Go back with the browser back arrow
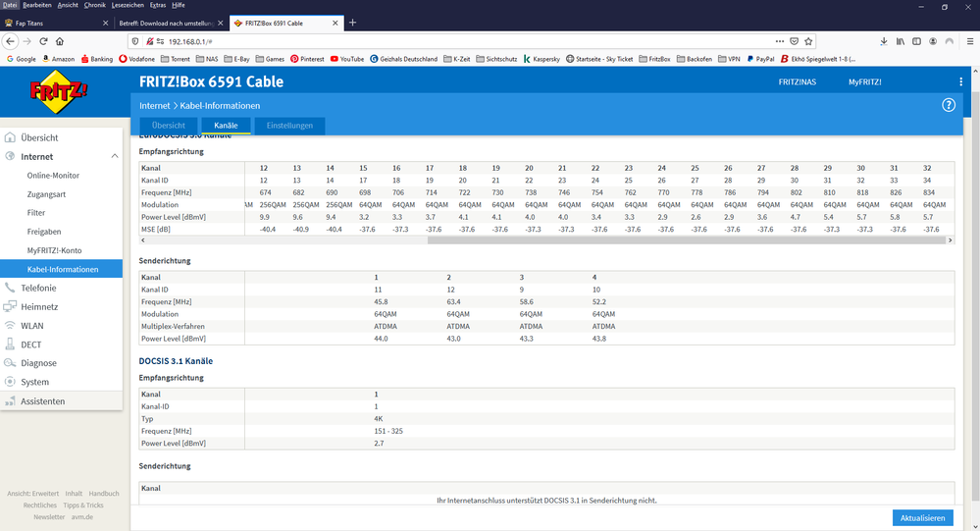 (10, 41)
